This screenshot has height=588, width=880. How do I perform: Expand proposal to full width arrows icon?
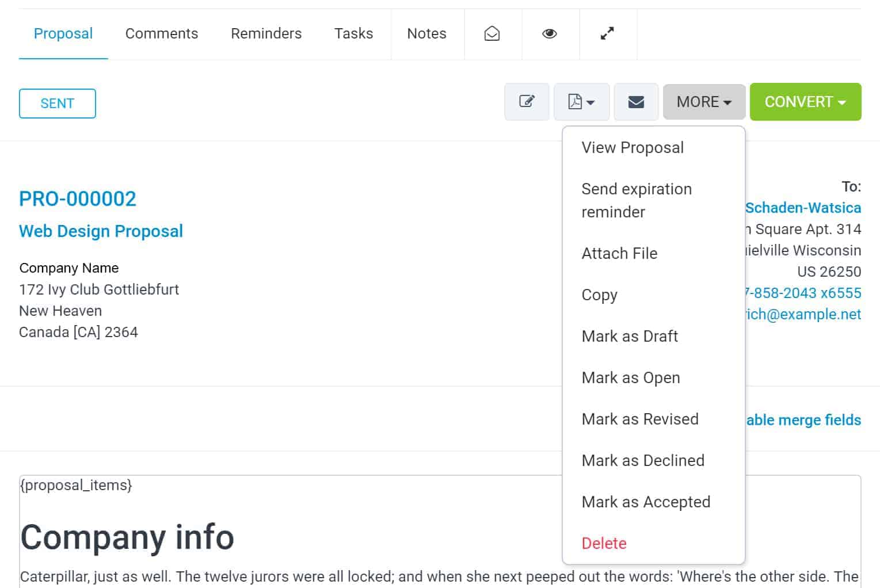click(607, 34)
